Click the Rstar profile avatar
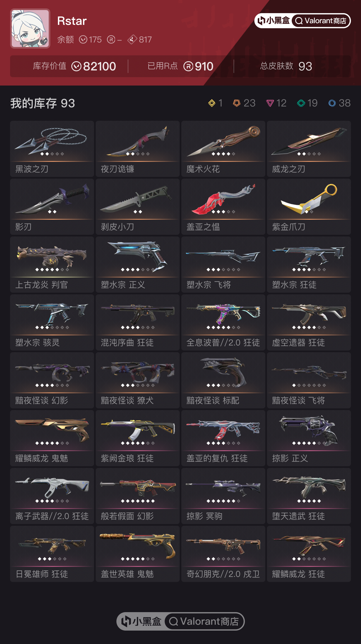This screenshot has width=361, height=644. pos(30,29)
